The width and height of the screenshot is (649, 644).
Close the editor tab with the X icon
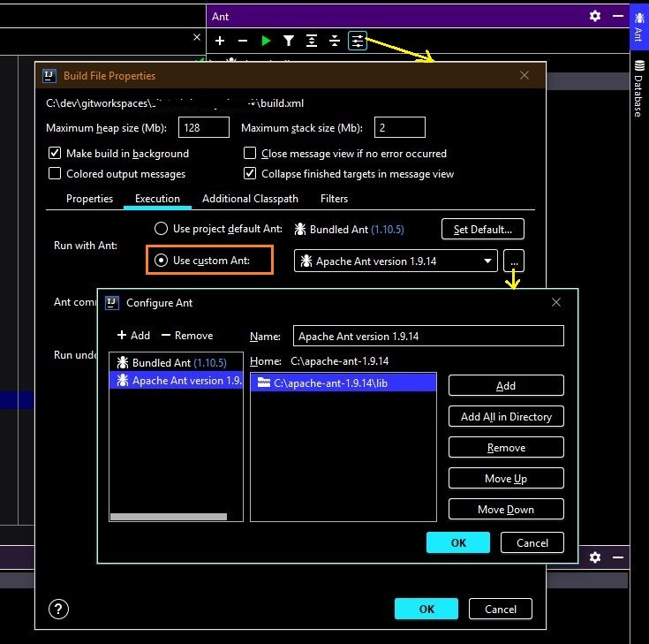197,37
